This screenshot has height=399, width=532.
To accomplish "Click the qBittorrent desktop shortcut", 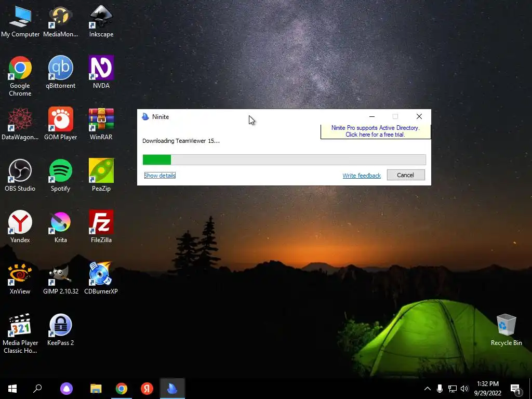I will click(60, 72).
